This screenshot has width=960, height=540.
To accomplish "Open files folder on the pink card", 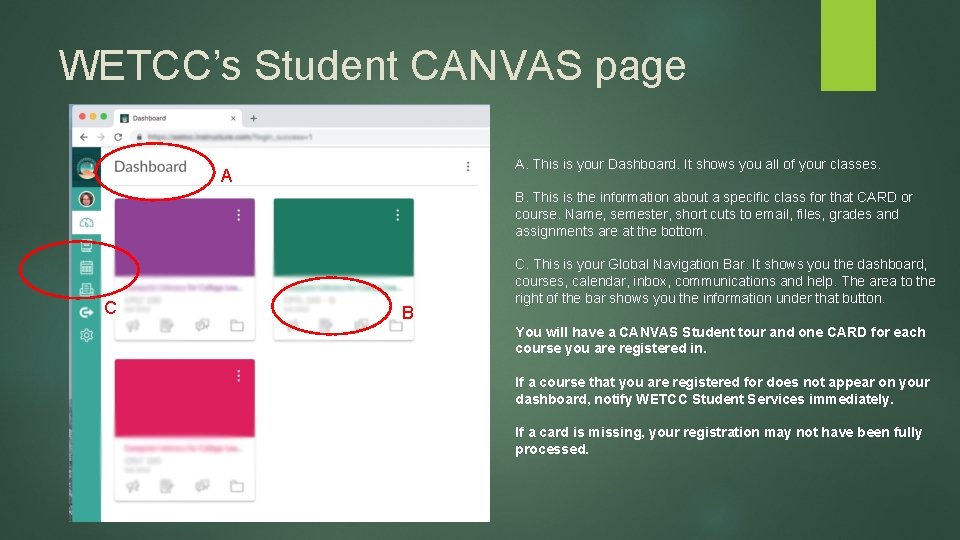I will (237, 486).
